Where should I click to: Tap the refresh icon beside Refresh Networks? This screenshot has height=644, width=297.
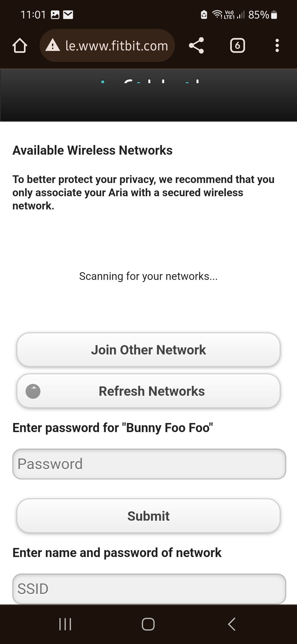click(x=33, y=391)
